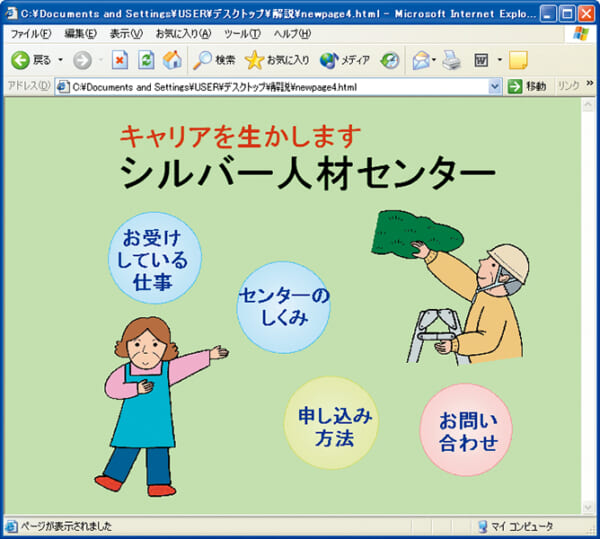Open the Search (検索) toolbar button
The height and width of the screenshot is (539, 600).
tap(214, 60)
